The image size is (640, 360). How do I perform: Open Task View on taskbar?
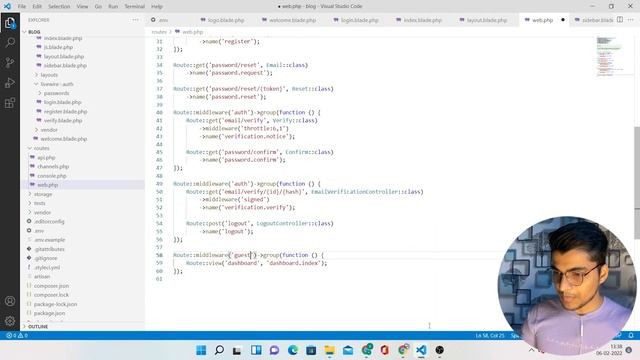[x=237, y=350]
